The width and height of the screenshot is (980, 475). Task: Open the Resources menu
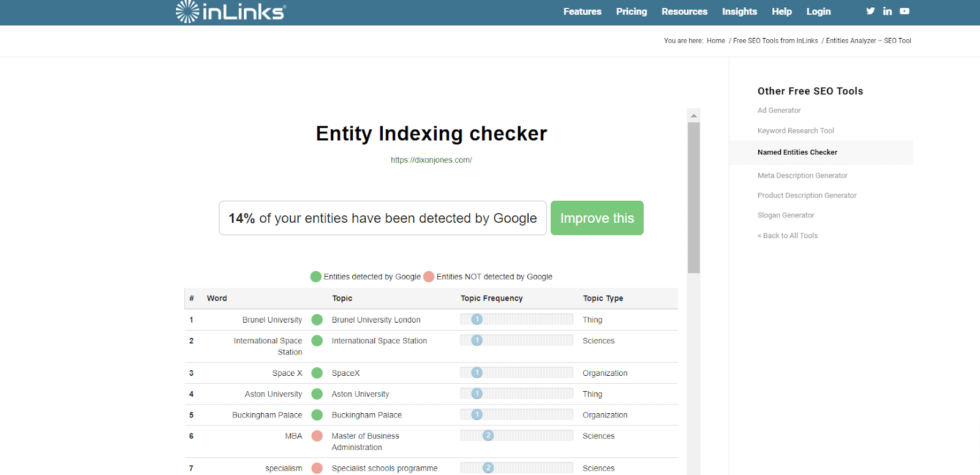click(684, 12)
